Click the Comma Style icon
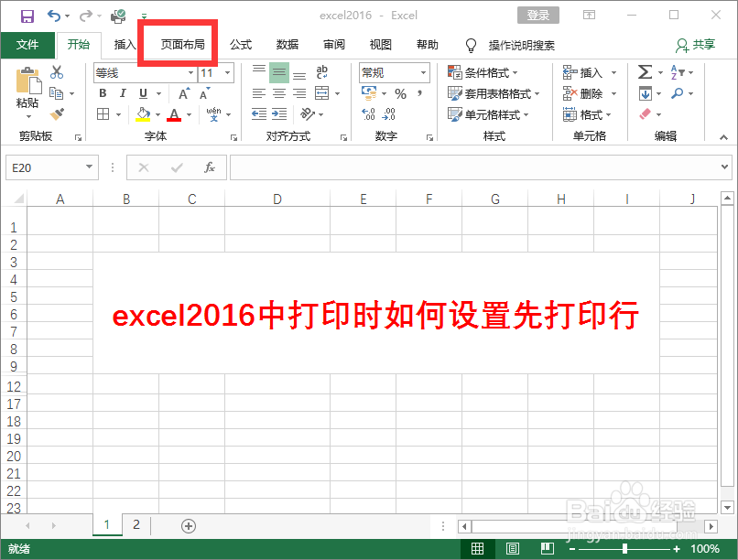Screen dimensions: 738x560 point(419,93)
